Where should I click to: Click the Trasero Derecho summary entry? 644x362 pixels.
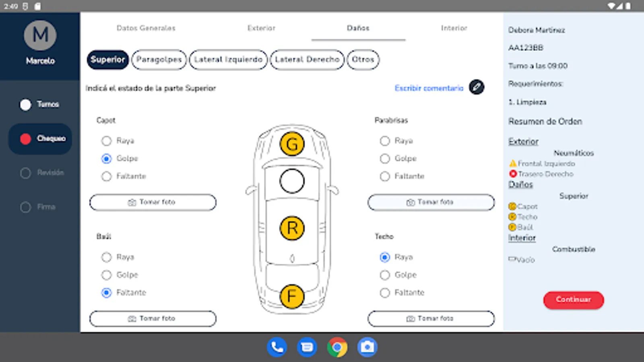pyautogui.click(x=545, y=174)
